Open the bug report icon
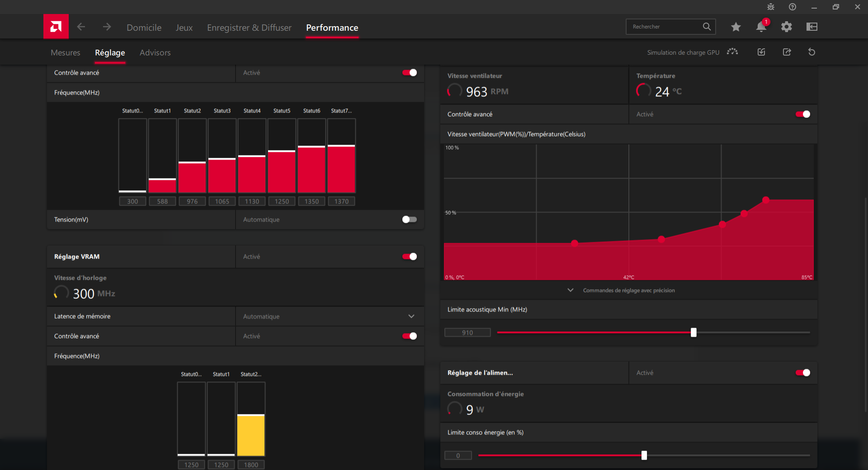The width and height of the screenshot is (868, 470). coord(771,7)
